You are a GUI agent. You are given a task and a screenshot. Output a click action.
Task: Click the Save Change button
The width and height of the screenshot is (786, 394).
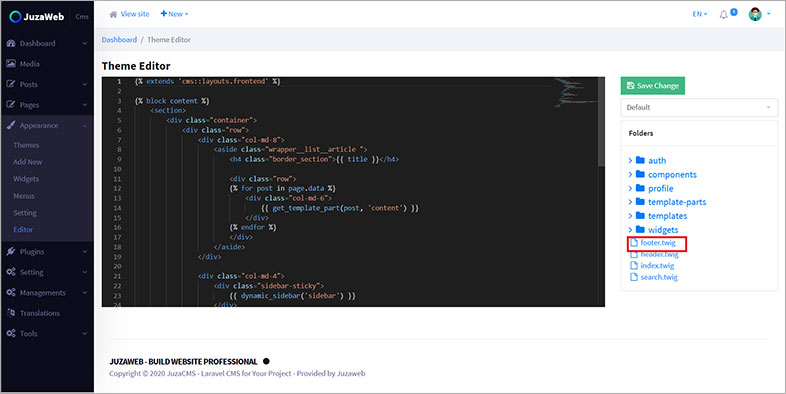653,86
